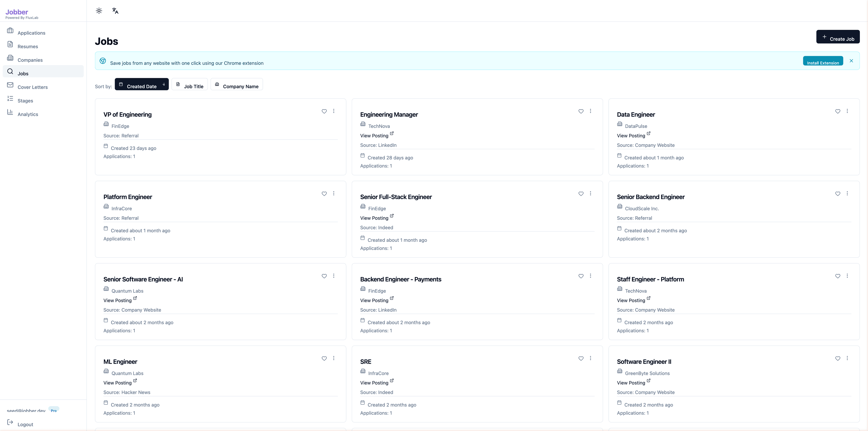Toggle light/dark theme with the sun icon
This screenshot has width=868, height=431.
99,10
